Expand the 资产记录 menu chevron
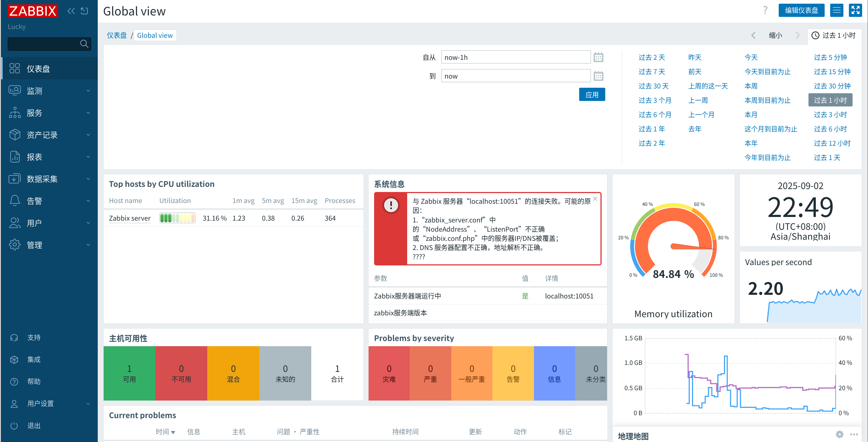The image size is (868, 442). 88,135
